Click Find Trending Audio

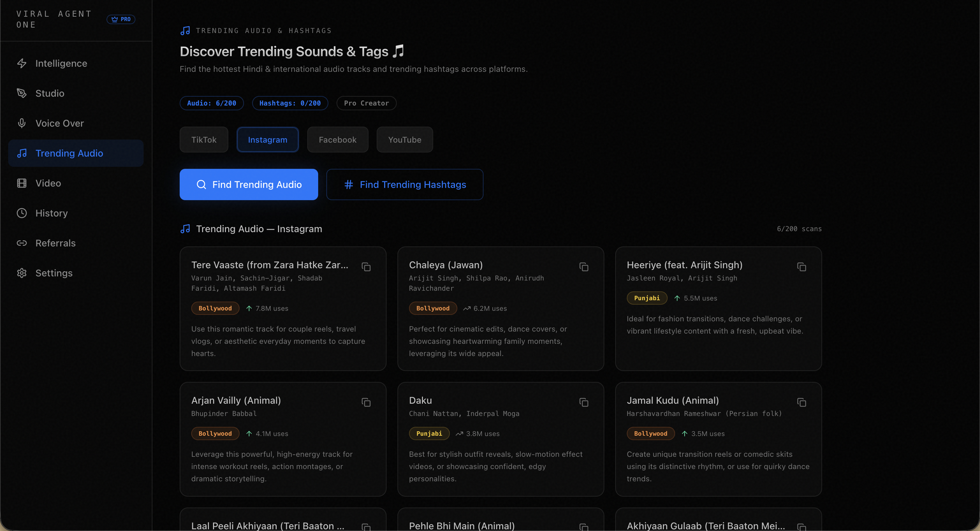tap(248, 184)
